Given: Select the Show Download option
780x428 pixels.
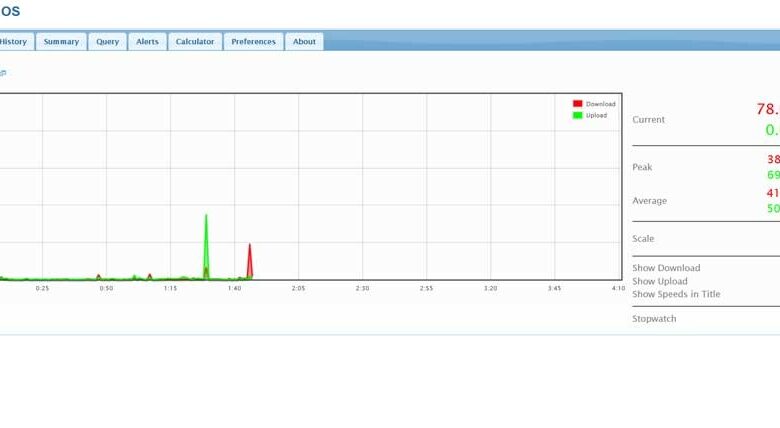Looking at the screenshot, I should pos(666,268).
